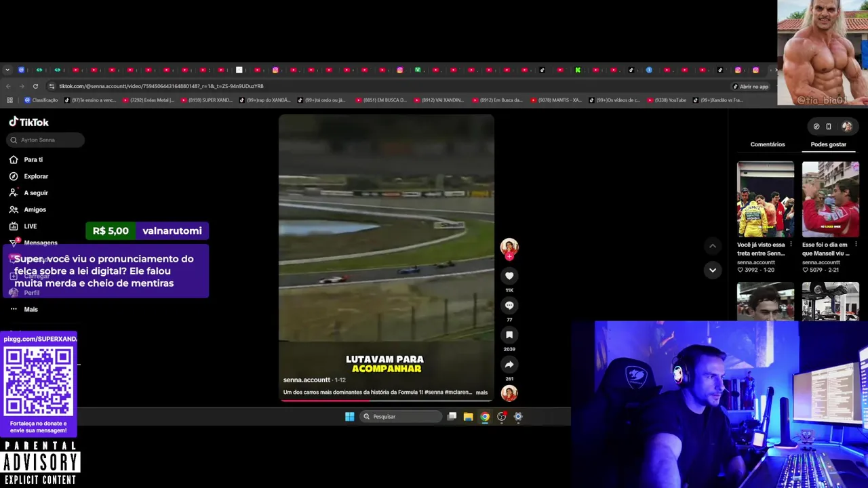Image resolution: width=868 pixels, height=488 pixels.
Task: Open the A seguir feed
Action: [28, 192]
